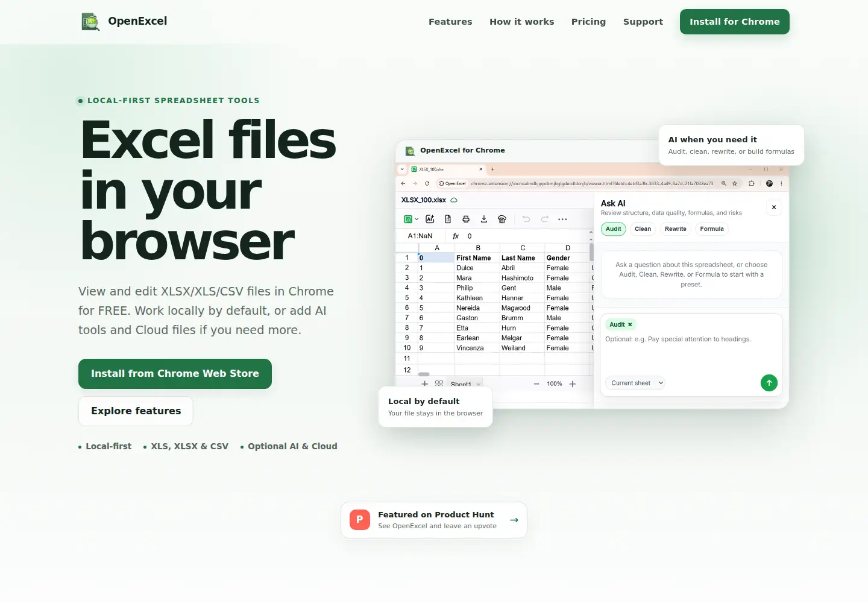Click the Product Hunt P logo icon
This screenshot has height=603, width=868.
[360, 520]
